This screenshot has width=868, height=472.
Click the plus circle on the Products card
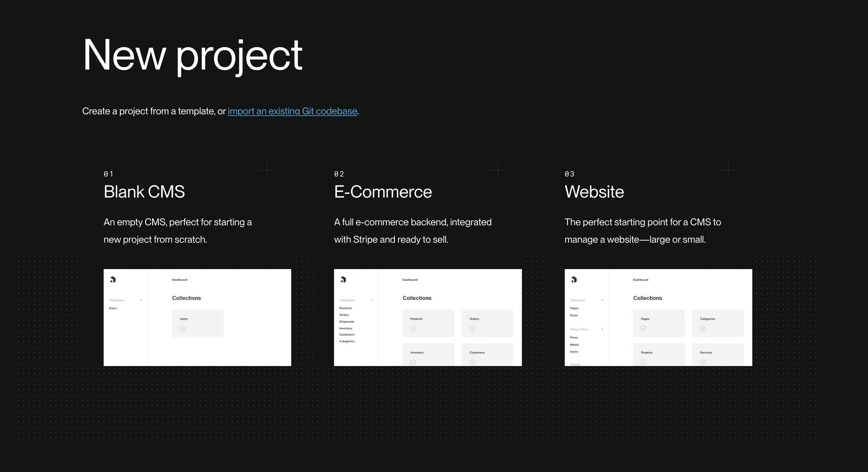click(x=413, y=329)
